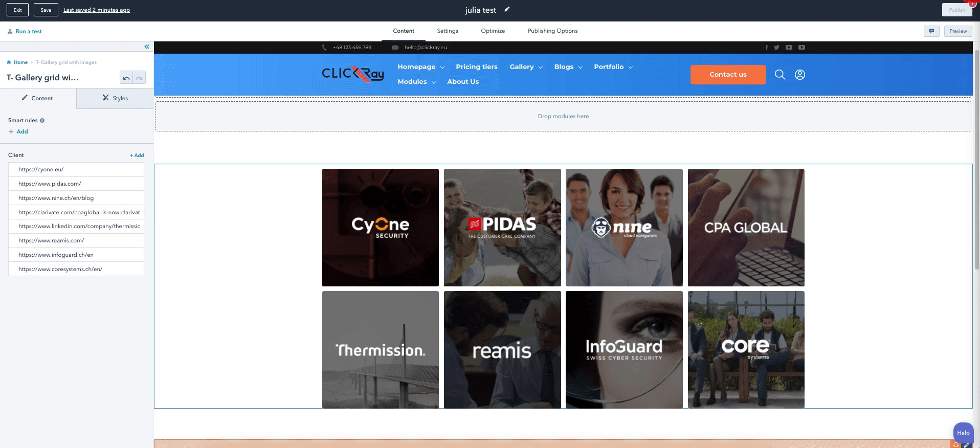Add a Smart rule
This screenshot has width=980, height=448.
(x=18, y=132)
